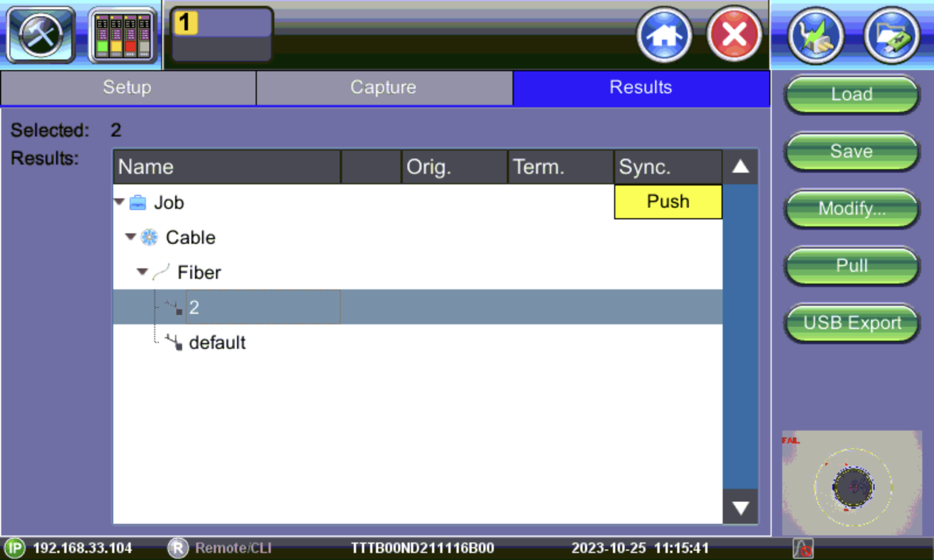
Task: Switch to the Capture tab
Action: pos(384,87)
